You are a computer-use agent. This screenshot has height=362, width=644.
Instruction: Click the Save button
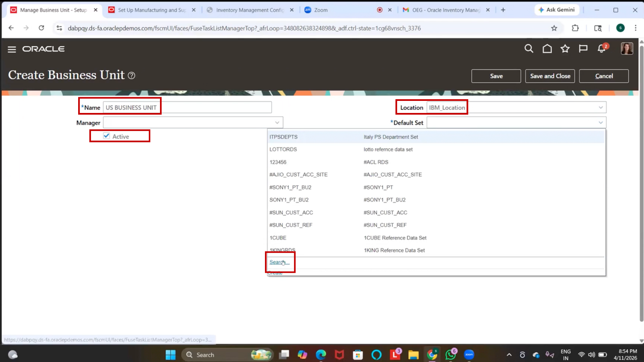(x=496, y=76)
